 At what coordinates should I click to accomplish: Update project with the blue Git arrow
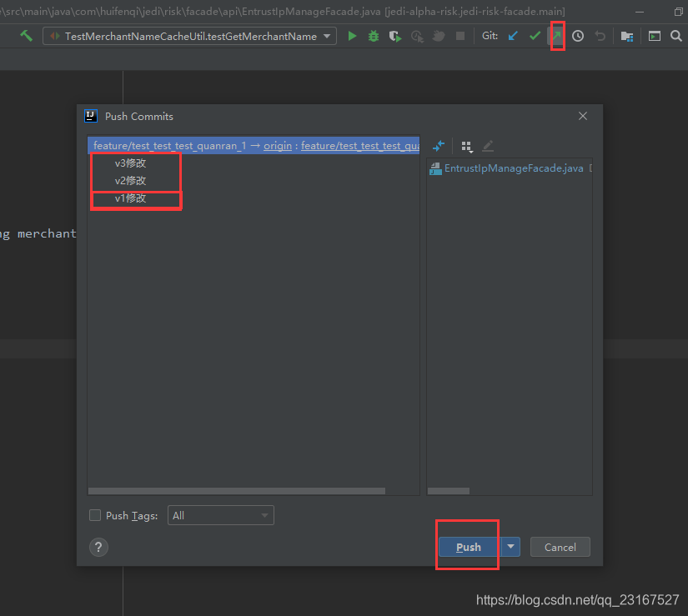(513, 36)
